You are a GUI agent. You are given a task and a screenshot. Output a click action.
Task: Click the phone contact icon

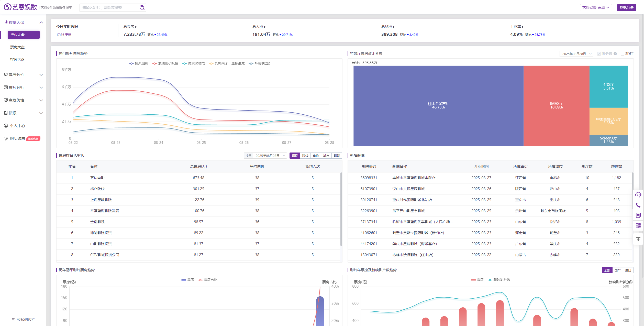tap(638, 205)
